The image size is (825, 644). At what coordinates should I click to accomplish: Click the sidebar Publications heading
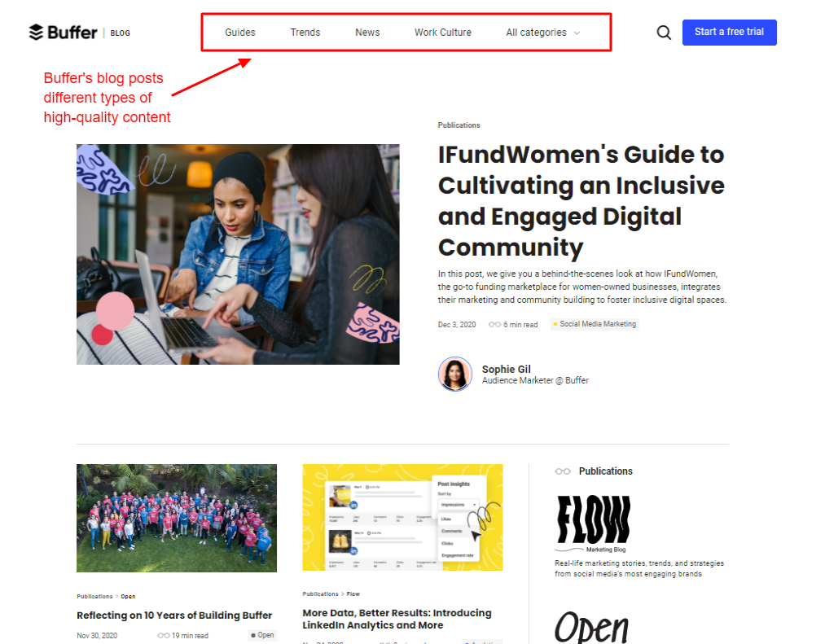click(x=606, y=471)
